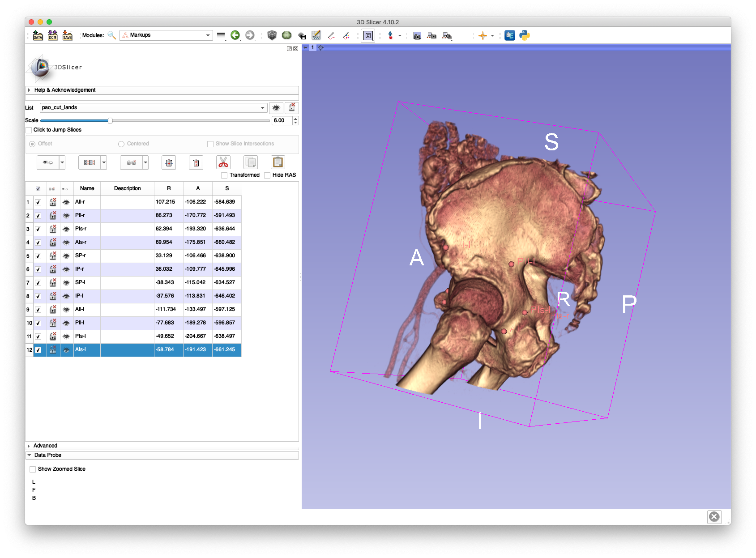Toggle list visibility eye beside pao_cut_lands
The image size is (756, 558).
[276, 108]
